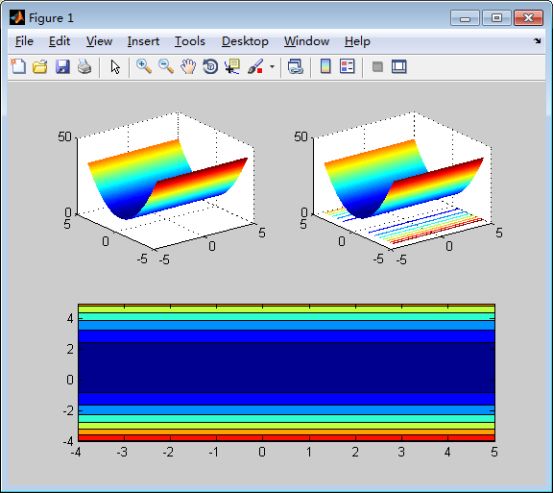Create a new figure with toolbar icon
Image resolution: width=554 pixels, height=493 pixels.
(x=18, y=66)
